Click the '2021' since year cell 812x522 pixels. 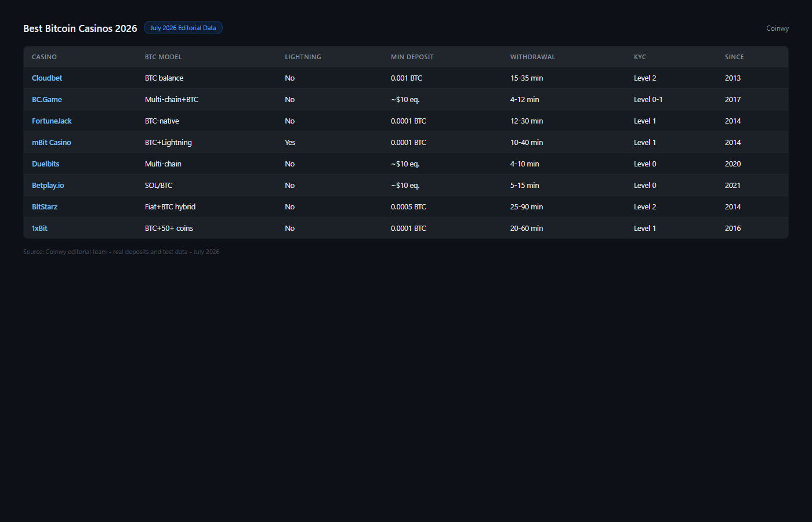(x=733, y=185)
